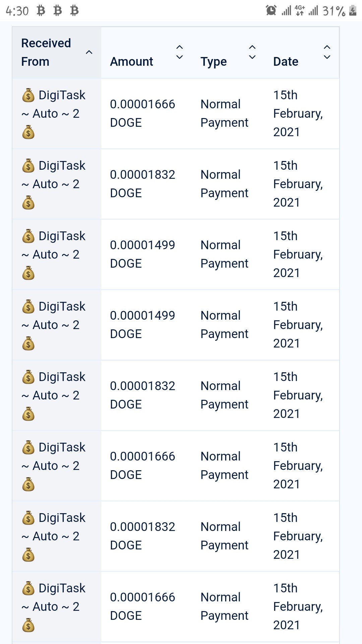Viewport: 362px width, 644px height.
Task: Tap the alarm clock status icon
Action: 271,10
